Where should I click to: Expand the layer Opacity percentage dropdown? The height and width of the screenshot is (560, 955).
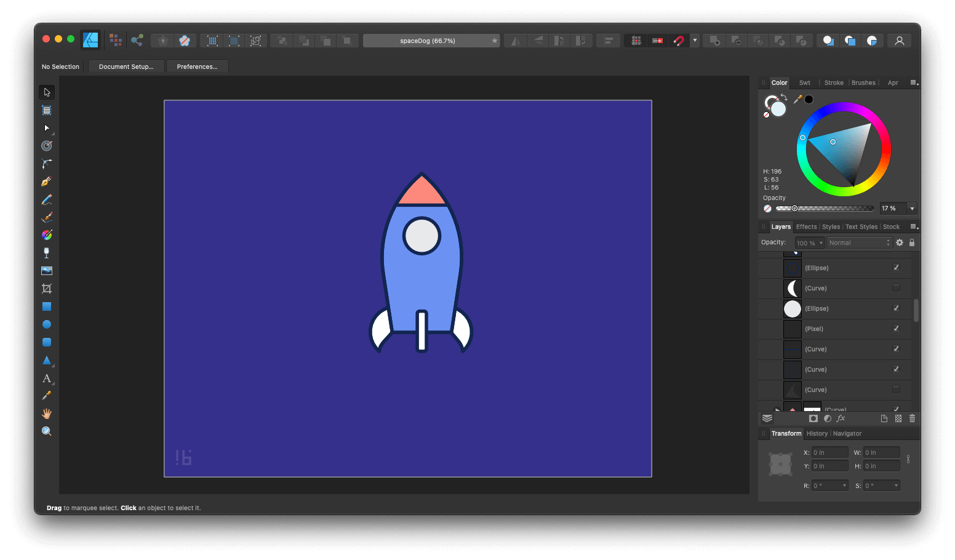click(821, 242)
